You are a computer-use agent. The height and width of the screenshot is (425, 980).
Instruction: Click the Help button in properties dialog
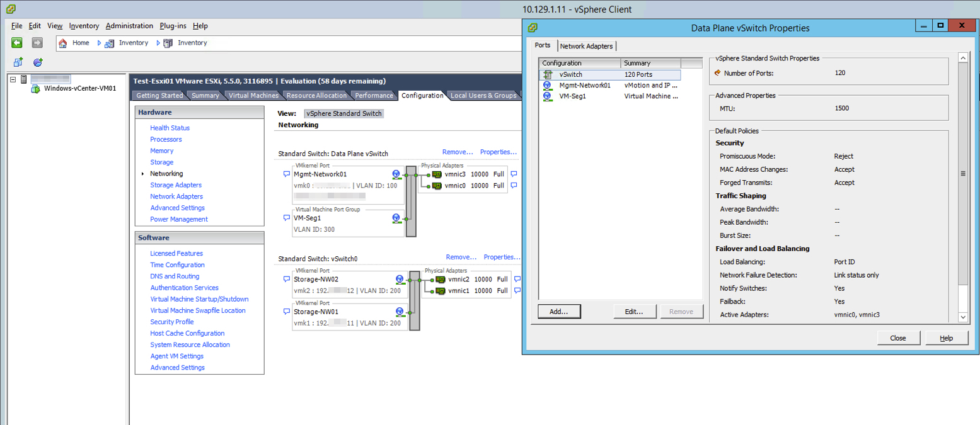[947, 338]
